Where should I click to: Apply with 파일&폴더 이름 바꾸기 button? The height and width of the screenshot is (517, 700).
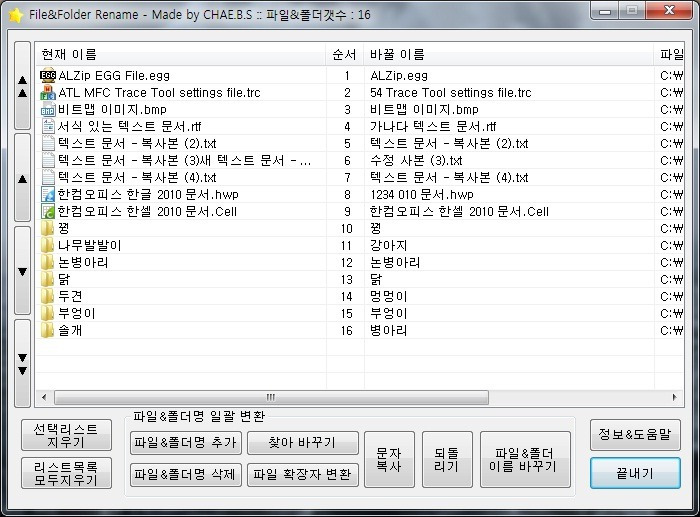click(x=525, y=459)
